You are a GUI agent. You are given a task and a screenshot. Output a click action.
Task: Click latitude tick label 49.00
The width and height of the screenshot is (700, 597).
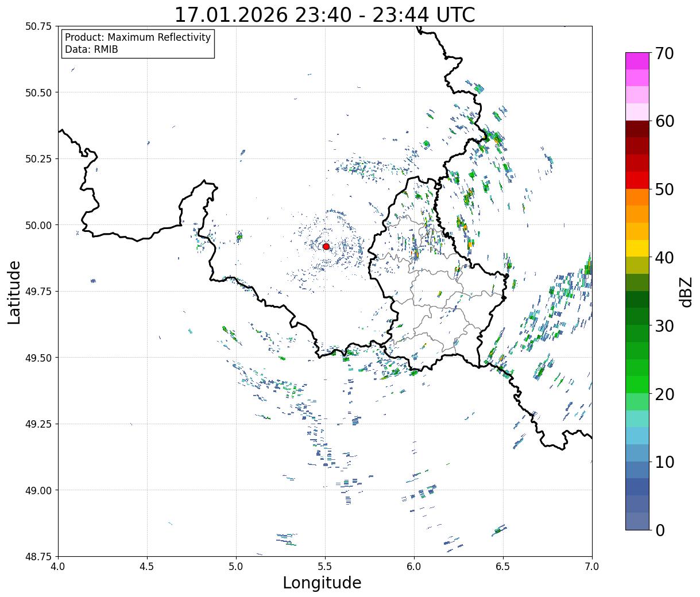(38, 490)
